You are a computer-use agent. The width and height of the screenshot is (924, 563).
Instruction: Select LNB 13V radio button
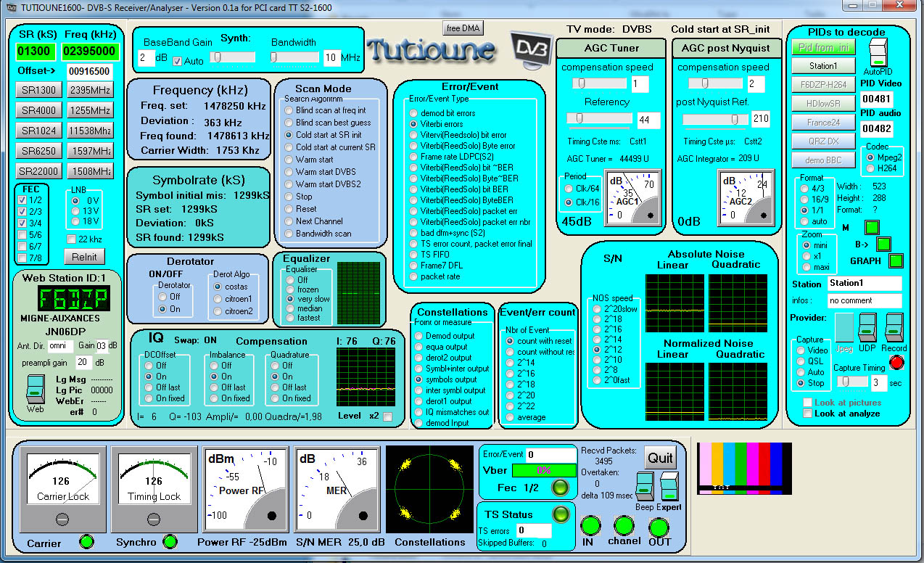tap(74, 210)
